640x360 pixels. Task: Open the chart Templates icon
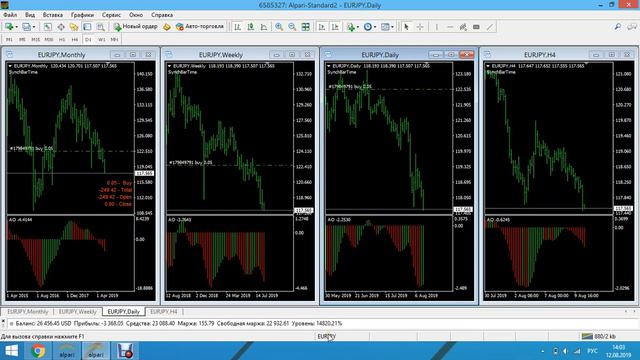pyautogui.click(x=385, y=27)
